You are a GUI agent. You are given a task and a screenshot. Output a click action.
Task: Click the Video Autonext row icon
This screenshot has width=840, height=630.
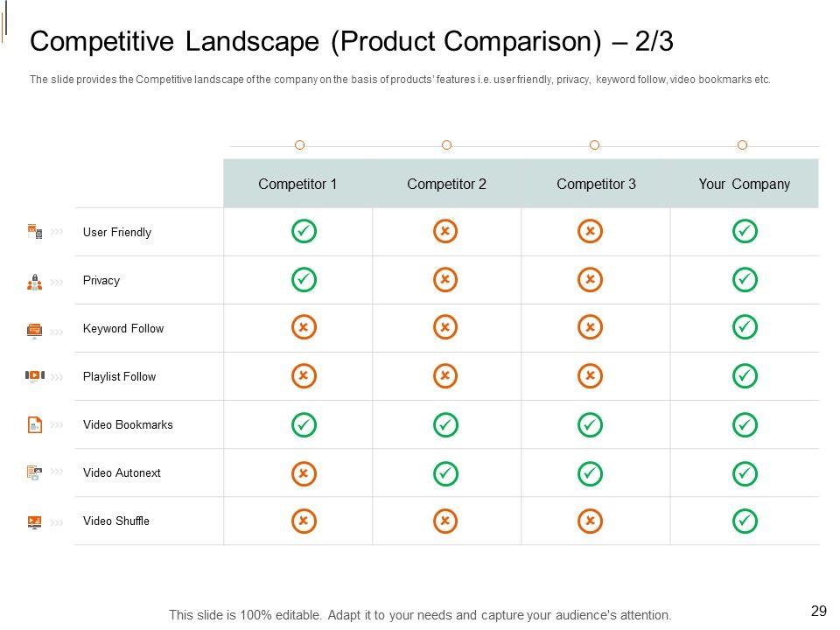[x=35, y=473]
